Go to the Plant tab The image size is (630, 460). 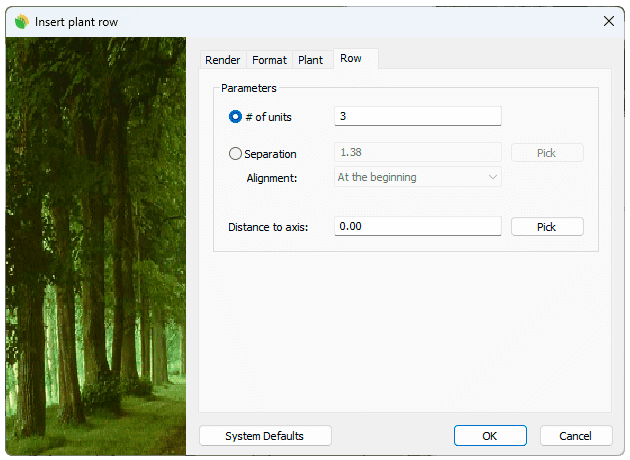tap(311, 60)
